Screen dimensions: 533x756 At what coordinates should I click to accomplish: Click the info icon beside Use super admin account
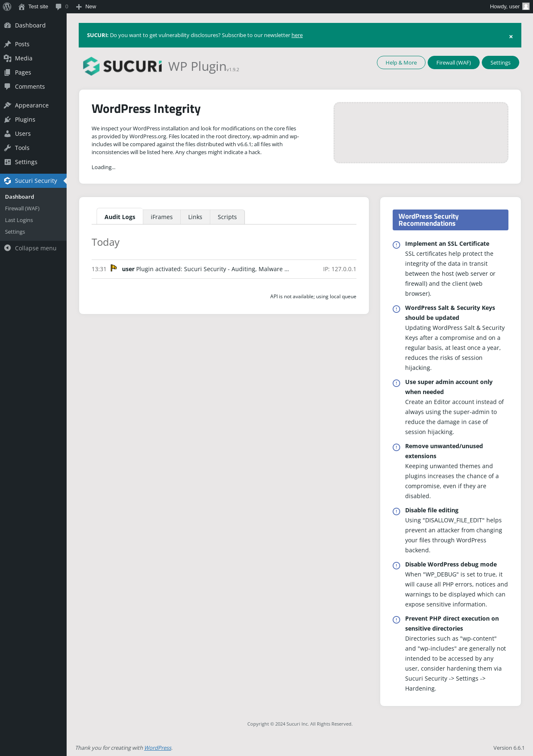pyautogui.click(x=396, y=383)
